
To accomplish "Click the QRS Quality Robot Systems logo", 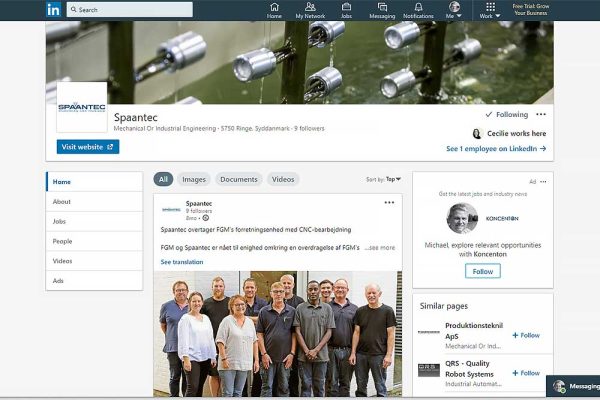I will point(429,370).
